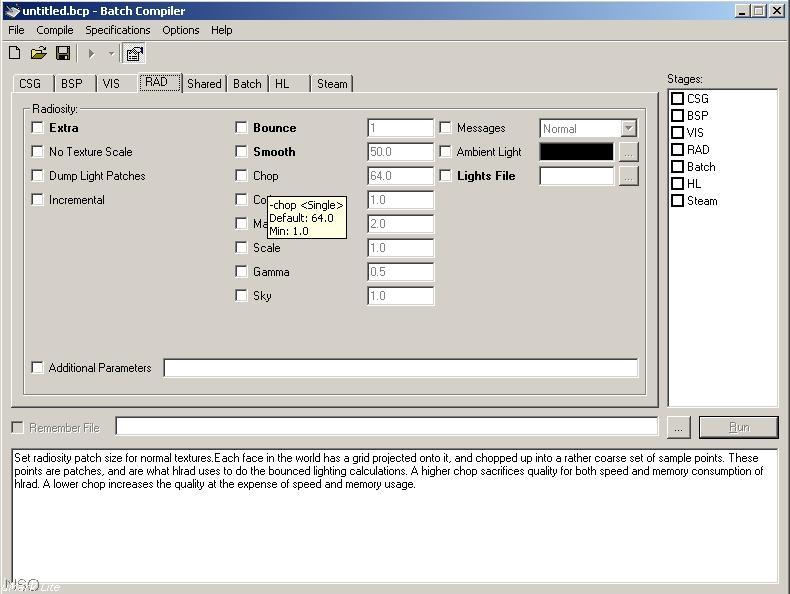790x594 pixels.
Task: Check the CSG stage in Stages list
Action: pos(678,98)
